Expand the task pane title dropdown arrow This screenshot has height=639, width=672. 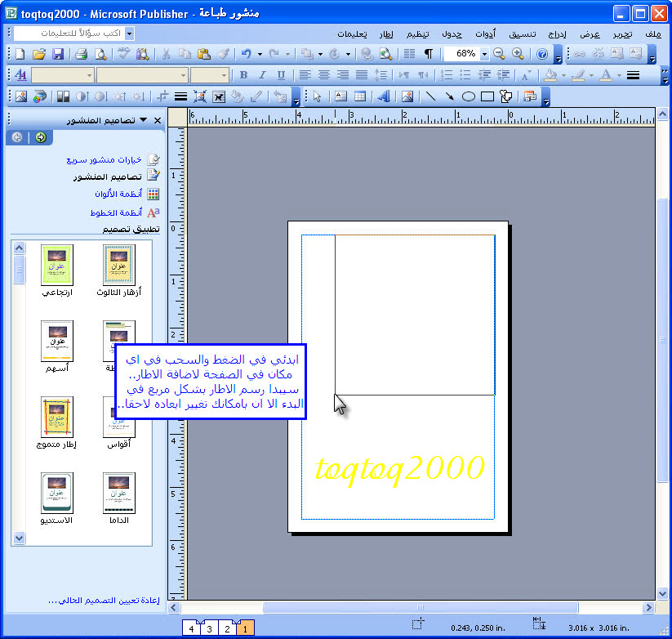(144, 120)
